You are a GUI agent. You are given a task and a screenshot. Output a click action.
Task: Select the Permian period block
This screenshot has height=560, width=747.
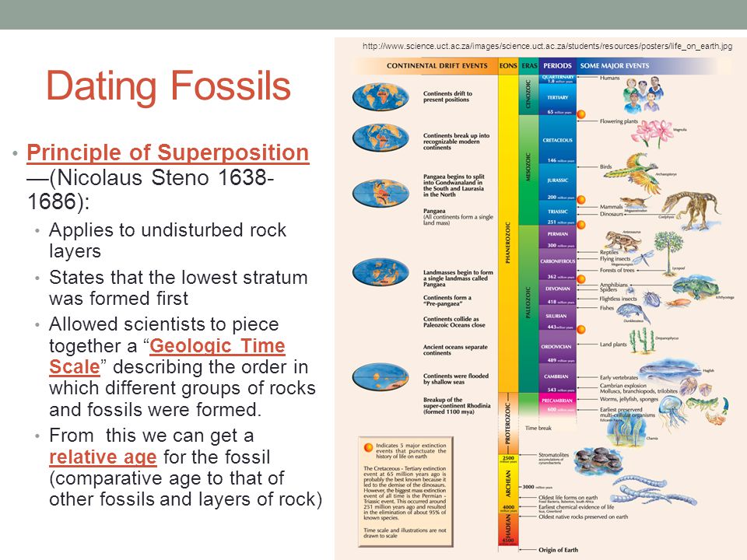(557, 237)
